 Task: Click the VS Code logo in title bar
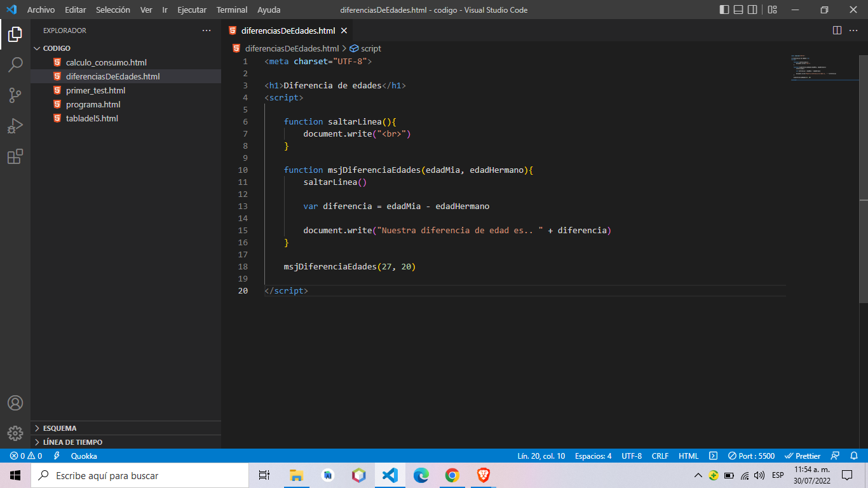tap(11, 10)
